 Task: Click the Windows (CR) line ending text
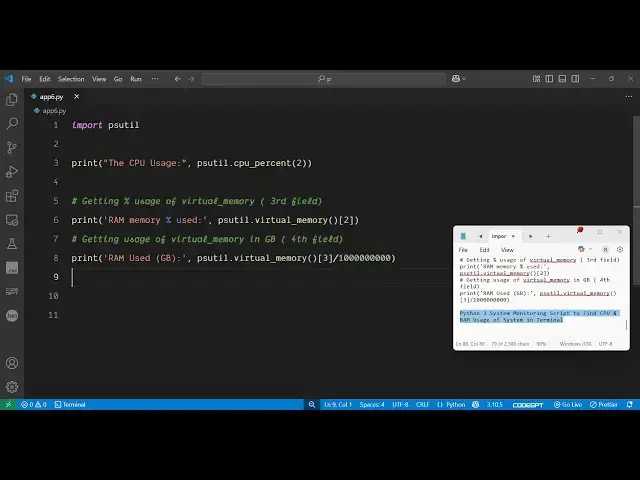click(x=576, y=344)
